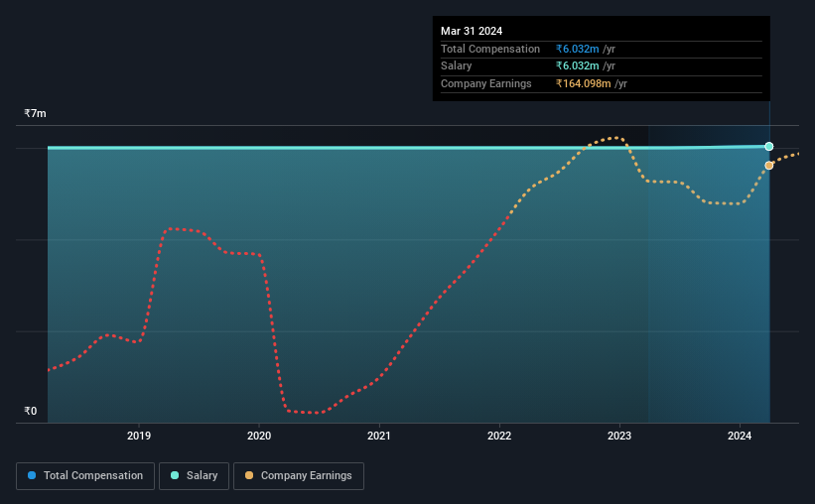815x504 pixels.
Task: Select the teal Salary data point marker
Action: click(768, 147)
